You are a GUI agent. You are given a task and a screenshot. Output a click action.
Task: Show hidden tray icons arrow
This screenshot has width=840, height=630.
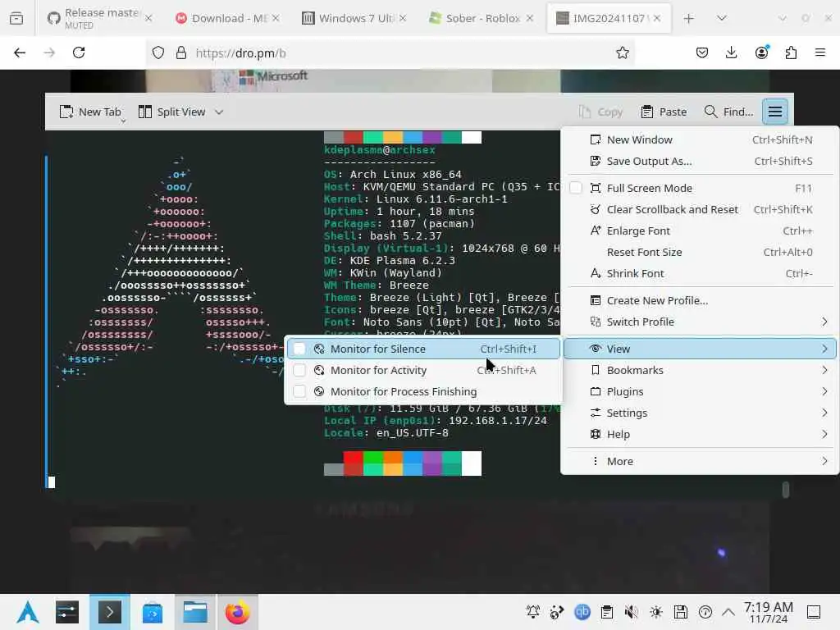tap(728, 612)
